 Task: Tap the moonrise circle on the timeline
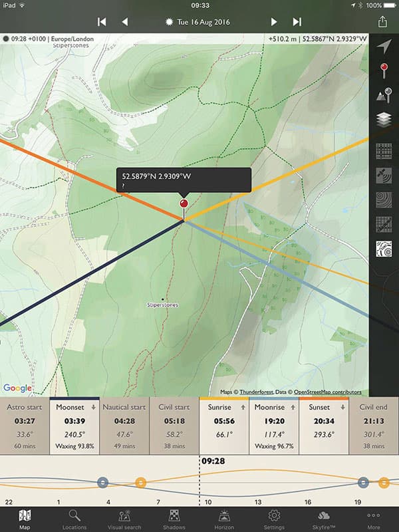click(x=363, y=482)
